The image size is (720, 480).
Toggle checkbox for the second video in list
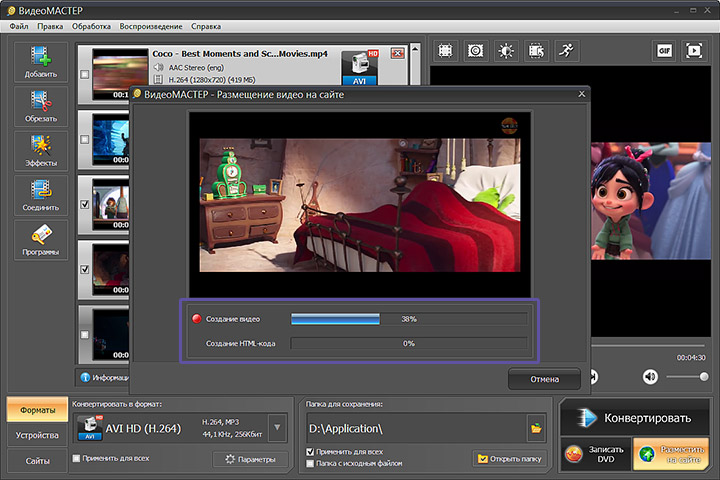click(84, 139)
